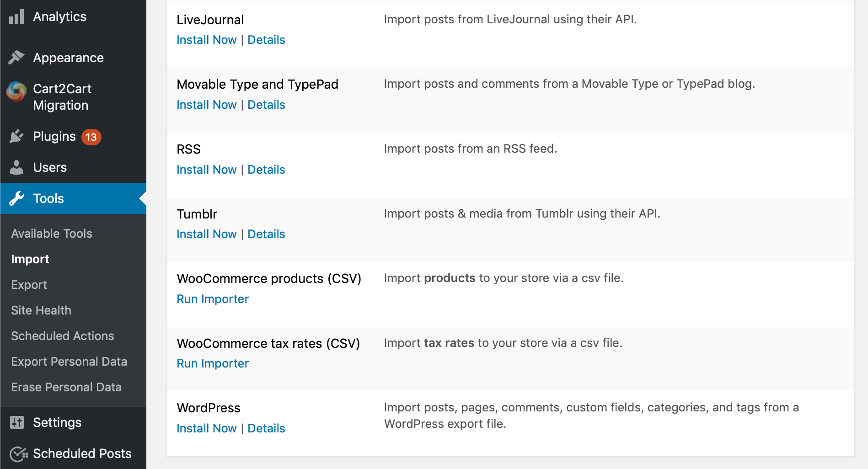Click the Cart2Cart Migration logo icon

(x=16, y=91)
